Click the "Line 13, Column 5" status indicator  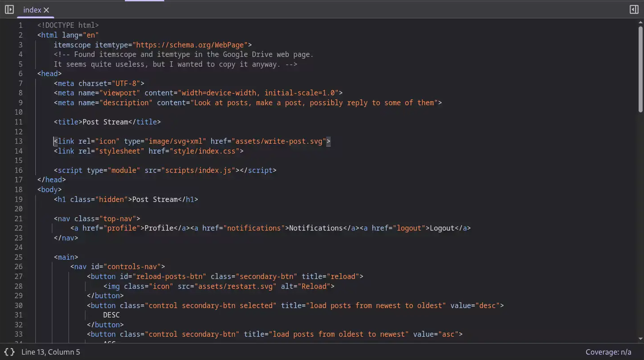(x=51, y=352)
